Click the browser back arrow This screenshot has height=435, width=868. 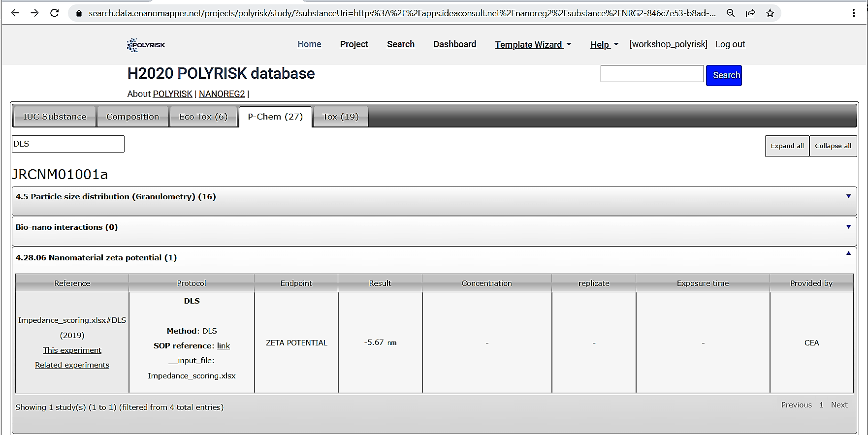pyautogui.click(x=15, y=13)
